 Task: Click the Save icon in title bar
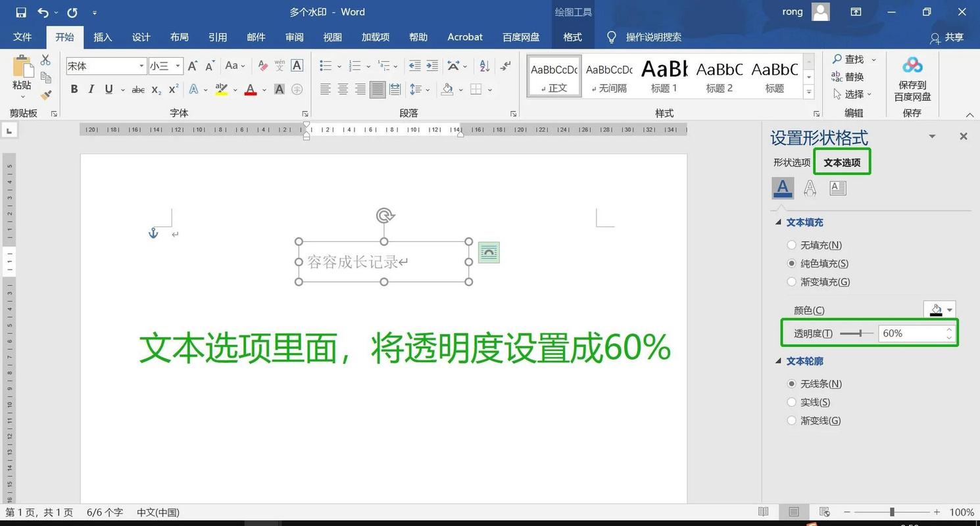click(x=21, y=12)
